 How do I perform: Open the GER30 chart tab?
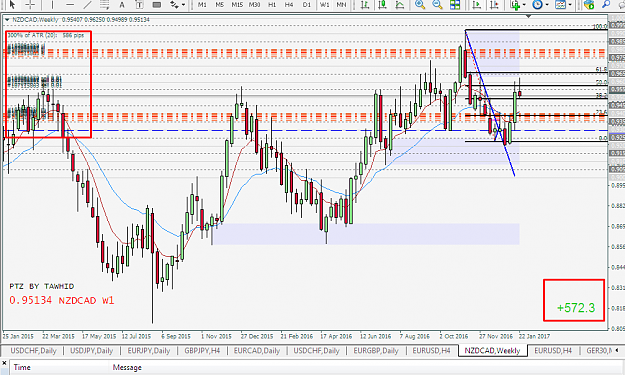click(599, 351)
